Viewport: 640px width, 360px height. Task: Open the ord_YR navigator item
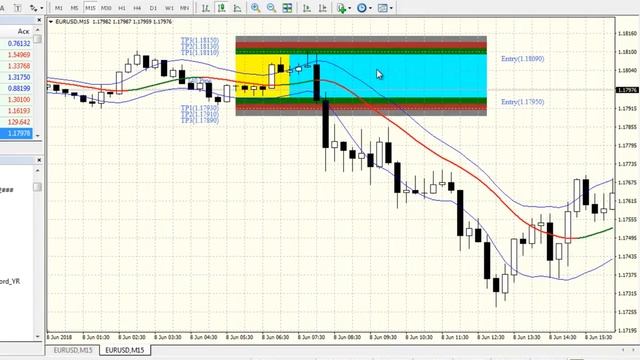pyautogui.click(x=10, y=281)
